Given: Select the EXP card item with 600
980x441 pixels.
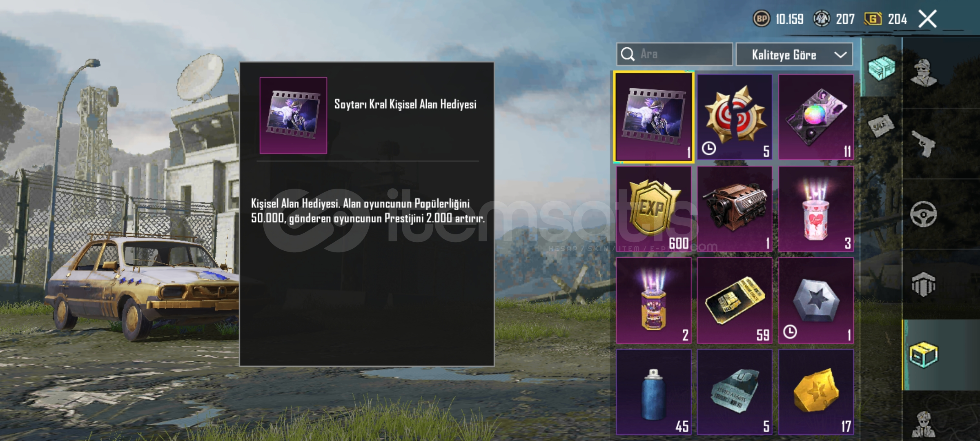Looking at the screenshot, I should (x=653, y=209).
